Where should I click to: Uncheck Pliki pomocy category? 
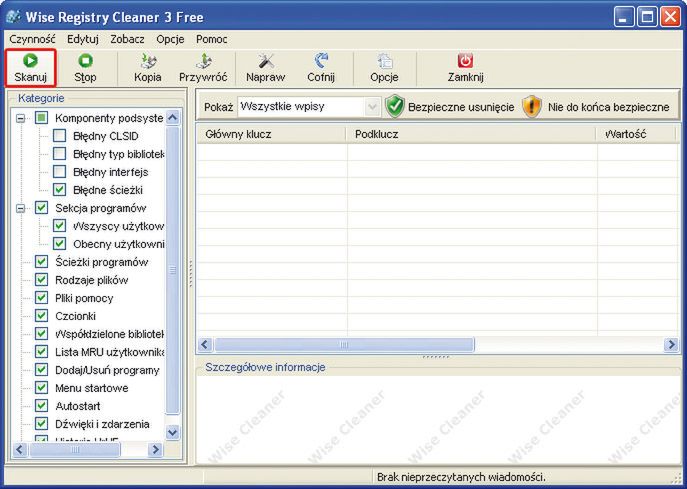41,298
